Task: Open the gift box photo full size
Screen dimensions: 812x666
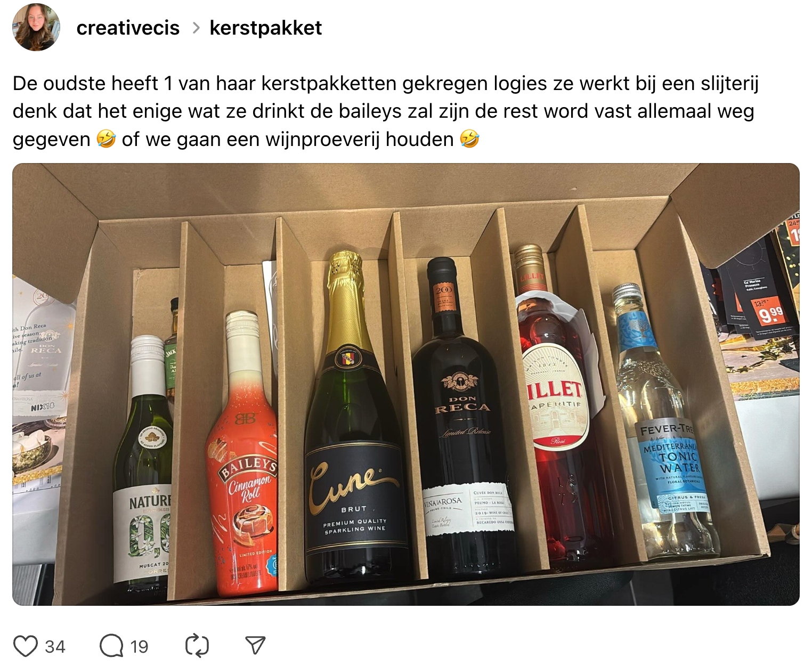Action: [406, 384]
